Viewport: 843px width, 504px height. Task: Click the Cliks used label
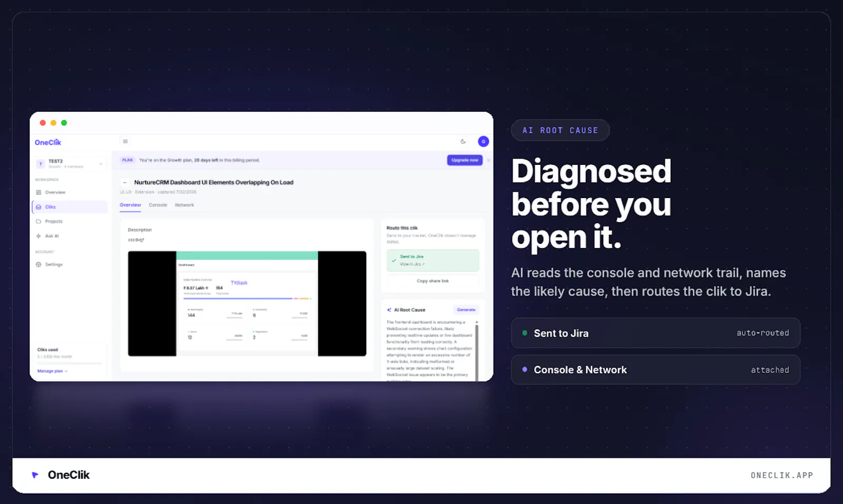click(x=47, y=350)
